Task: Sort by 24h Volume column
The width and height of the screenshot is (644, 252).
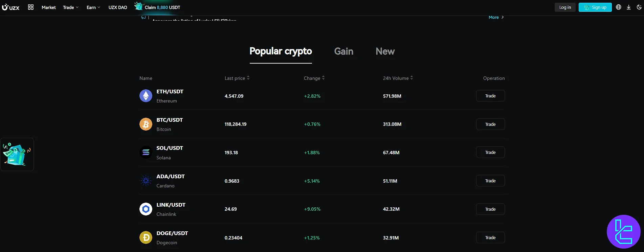Action: click(x=398, y=78)
